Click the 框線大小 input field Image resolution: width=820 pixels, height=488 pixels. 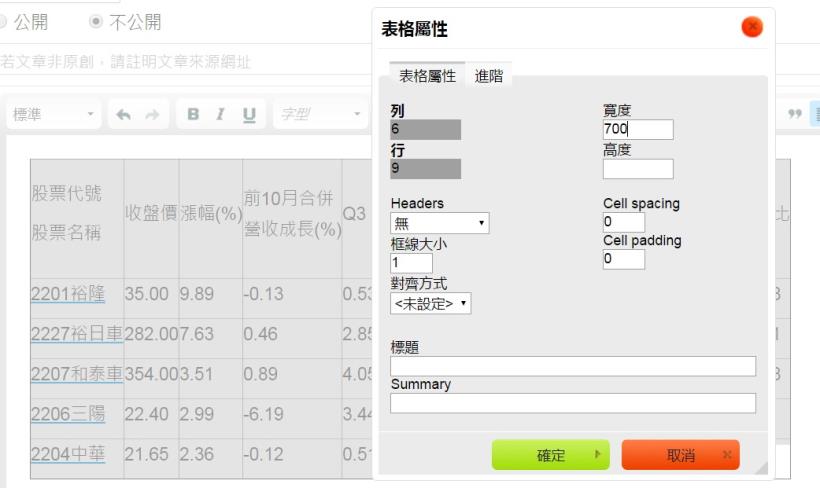click(x=412, y=263)
